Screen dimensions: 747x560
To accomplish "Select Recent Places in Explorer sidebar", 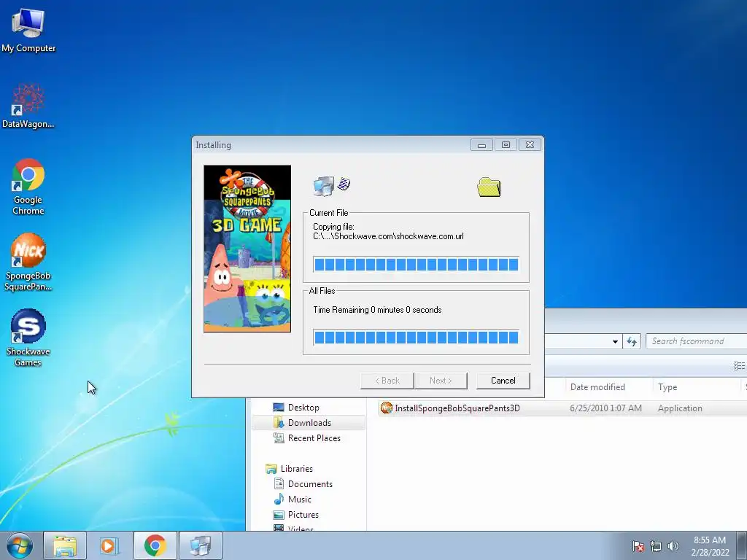I will (314, 438).
